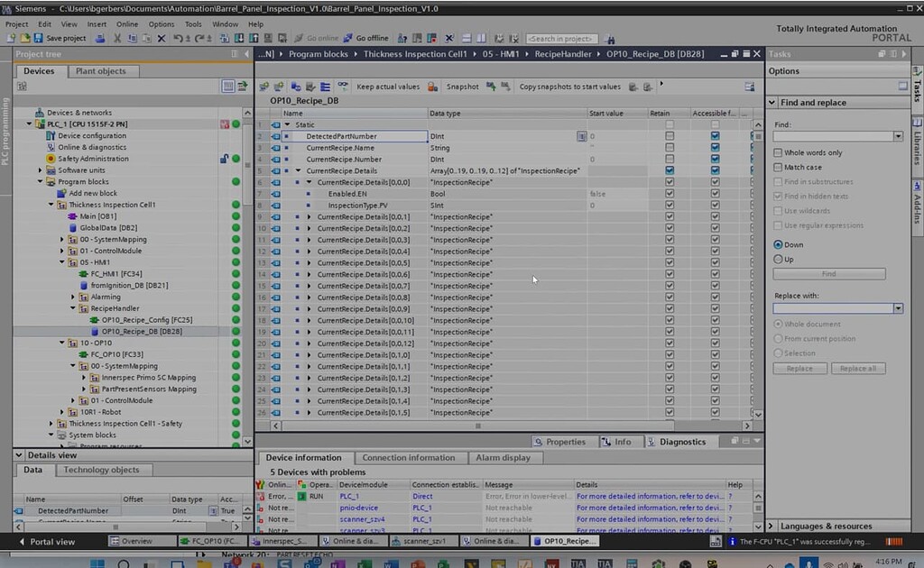Open the Find text dropdown
This screenshot has width=924, height=568.
click(897, 136)
